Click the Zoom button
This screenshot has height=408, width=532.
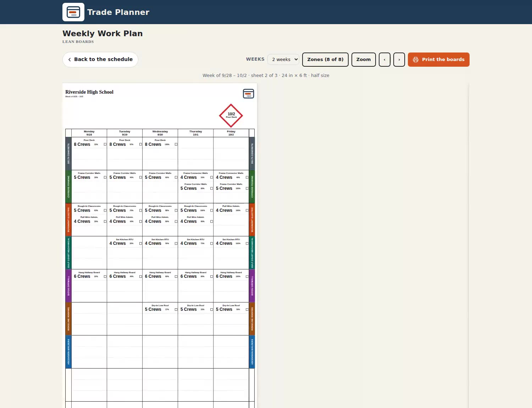click(364, 60)
